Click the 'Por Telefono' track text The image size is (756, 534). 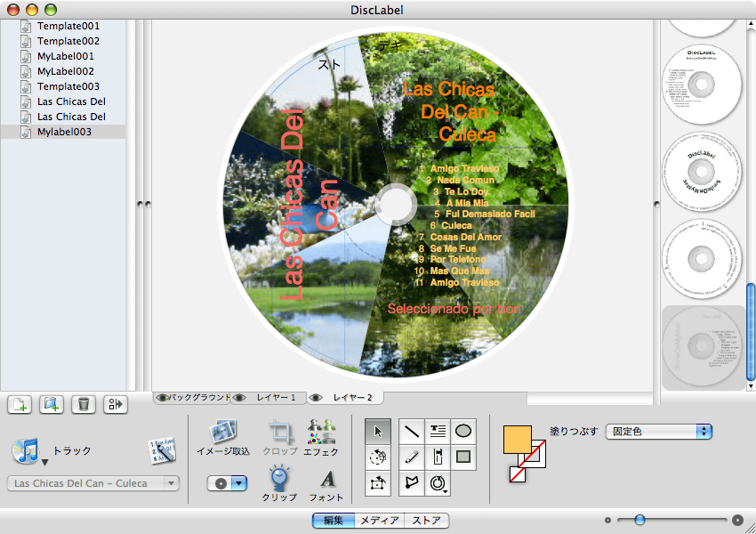pyautogui.click(x=458, y=260)
